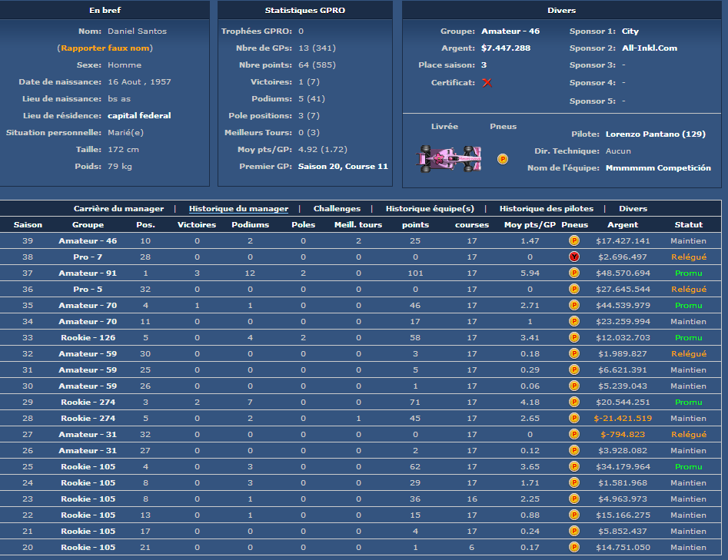Click the 5.94 average in season 37 row

pos(530,273)
